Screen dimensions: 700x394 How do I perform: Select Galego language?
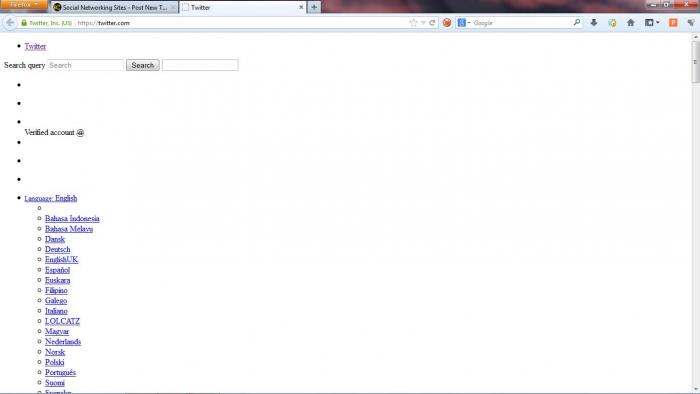[x=56, y=301]
